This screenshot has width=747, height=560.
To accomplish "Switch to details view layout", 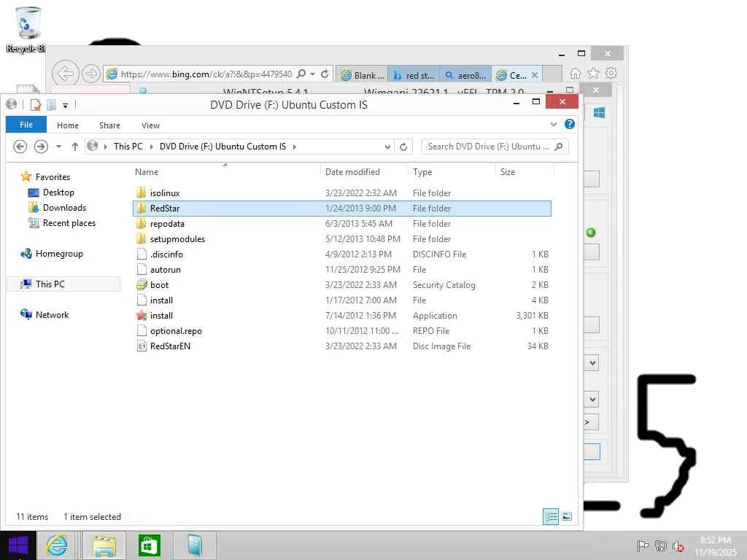I will (x=551, y=517).
